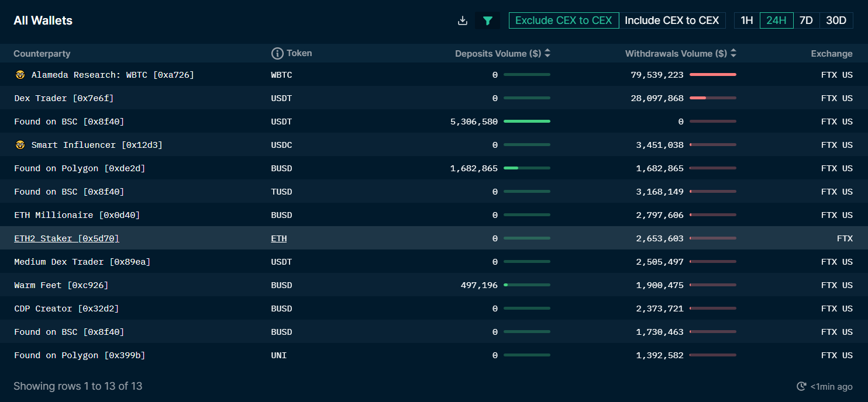Click the FTX exchange cell in ETH row
The image size is (868, 402).
coord(845,238)
